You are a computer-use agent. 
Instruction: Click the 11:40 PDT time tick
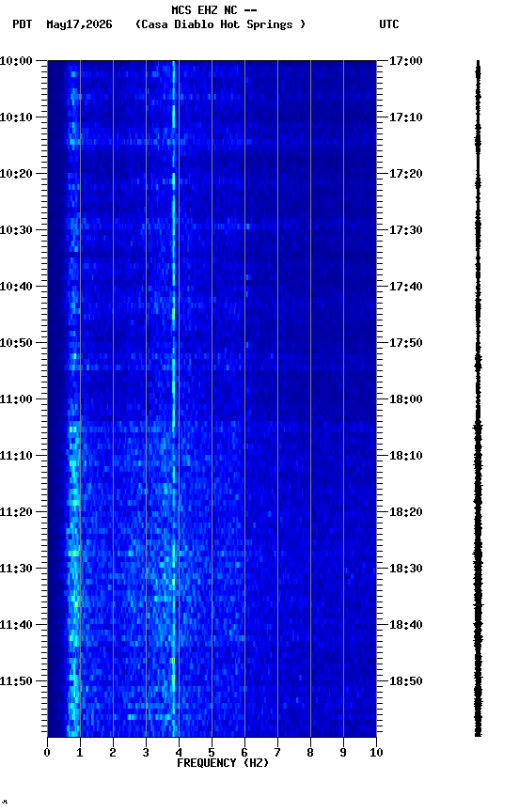click(16, 625)
